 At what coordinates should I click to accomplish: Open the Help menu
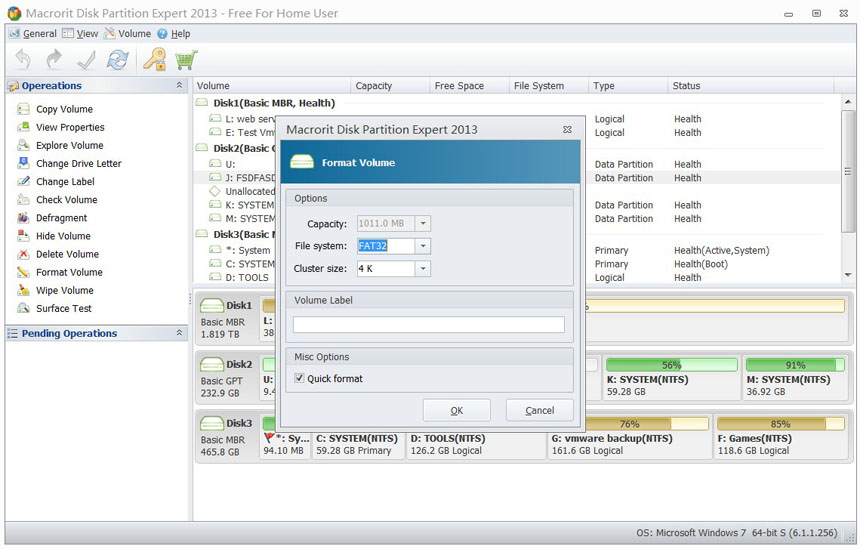click(x=179, y=34)
